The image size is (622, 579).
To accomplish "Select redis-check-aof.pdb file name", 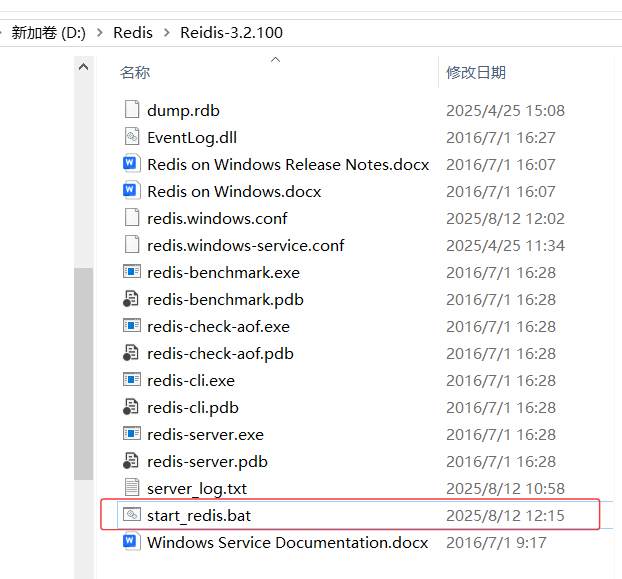I will (220, 353).
